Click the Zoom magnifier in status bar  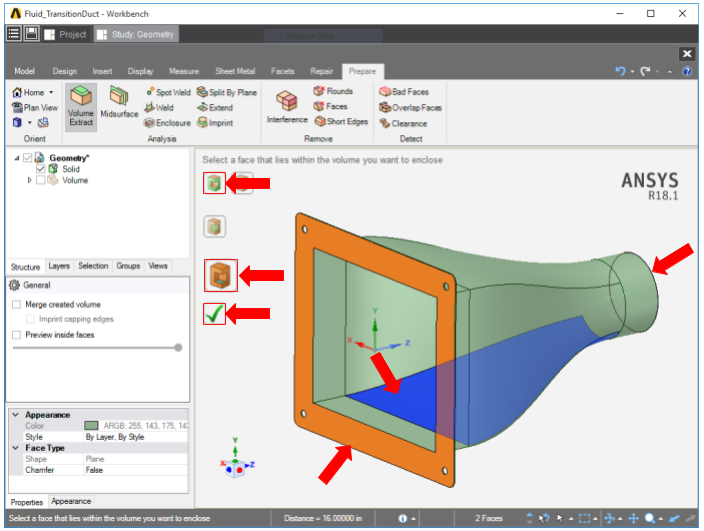pyautogui.click(x=649, y=518)
